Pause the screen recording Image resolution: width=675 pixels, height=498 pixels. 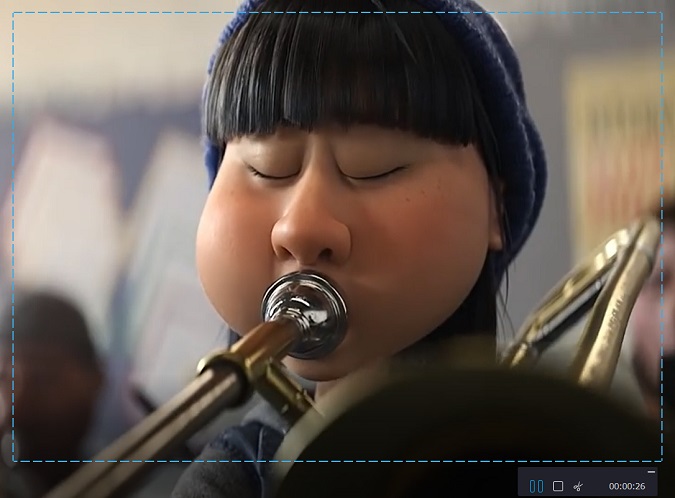coord(536,486)
